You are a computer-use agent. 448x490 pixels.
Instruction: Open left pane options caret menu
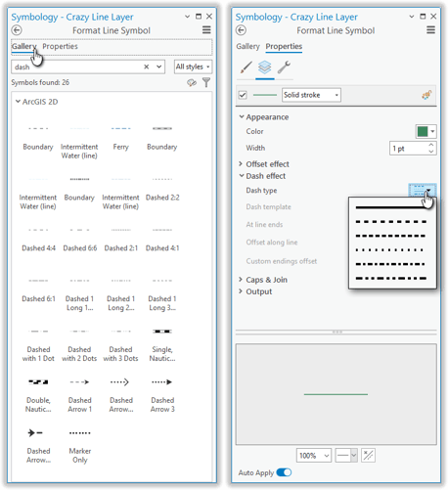pyautogui.click(x=187, y=17)
